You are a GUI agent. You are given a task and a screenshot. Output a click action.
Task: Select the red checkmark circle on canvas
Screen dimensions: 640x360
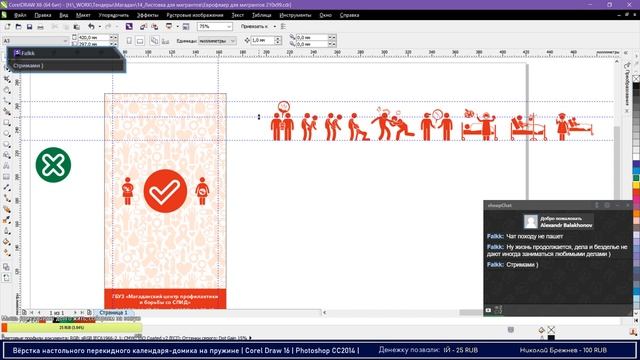tap(165, 191)
